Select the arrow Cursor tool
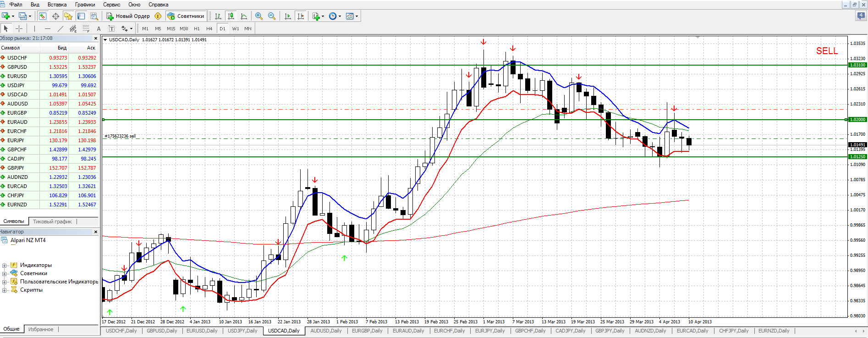The height and width of the screenshot is (338, 868). click(6, 28)
